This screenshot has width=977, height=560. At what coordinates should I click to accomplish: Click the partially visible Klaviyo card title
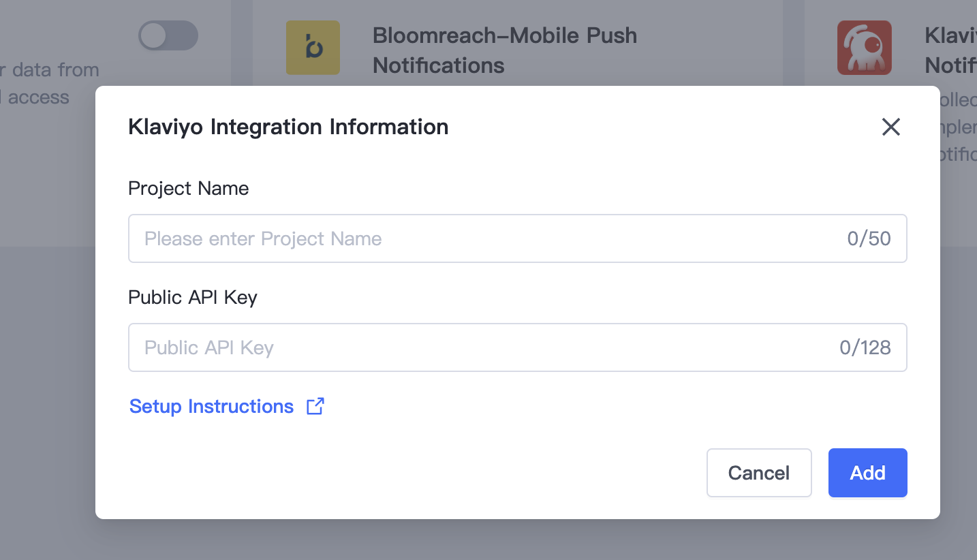point(950,50)
